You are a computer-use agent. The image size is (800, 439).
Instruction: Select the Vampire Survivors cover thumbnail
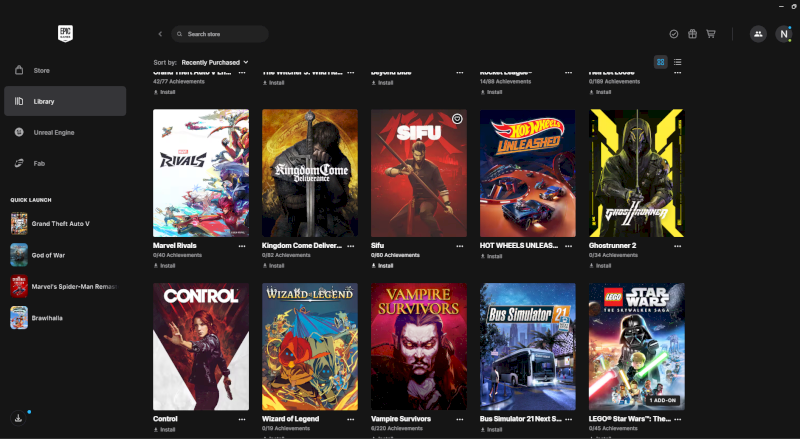(418, 345)
